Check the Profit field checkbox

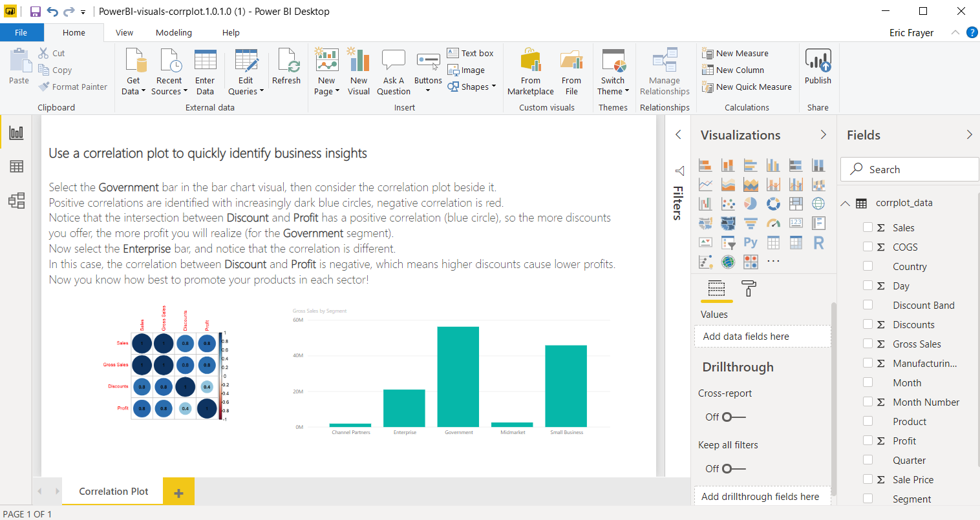point(868,441)
